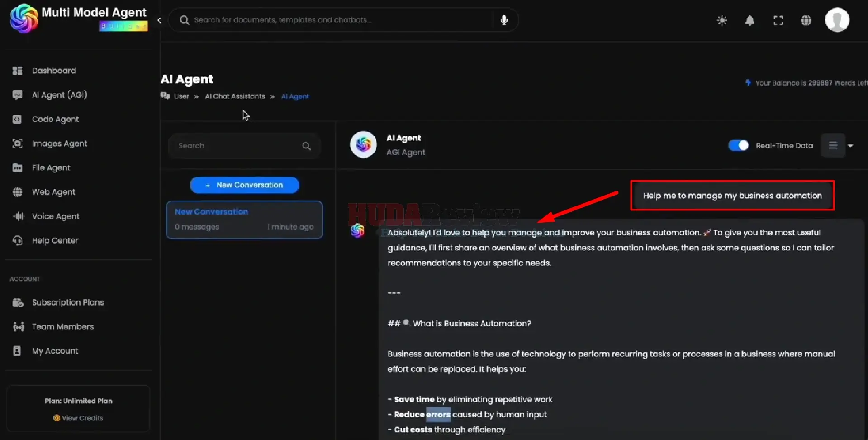868x440 pixels.
Task: Open notifications bell icon
Action: (750, 20)
